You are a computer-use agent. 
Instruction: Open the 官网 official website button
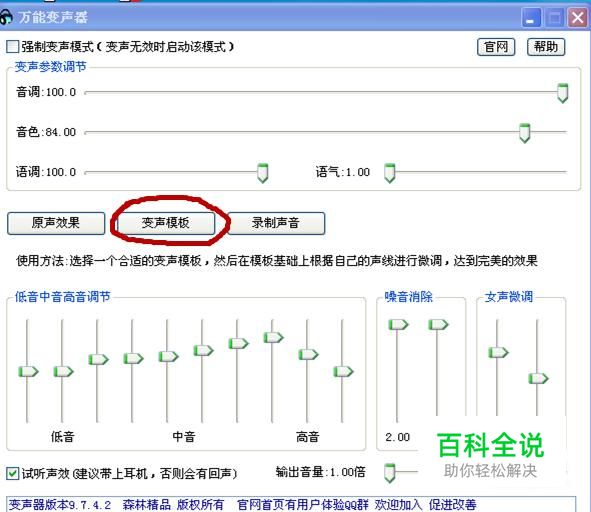click(x=496, y=47)
